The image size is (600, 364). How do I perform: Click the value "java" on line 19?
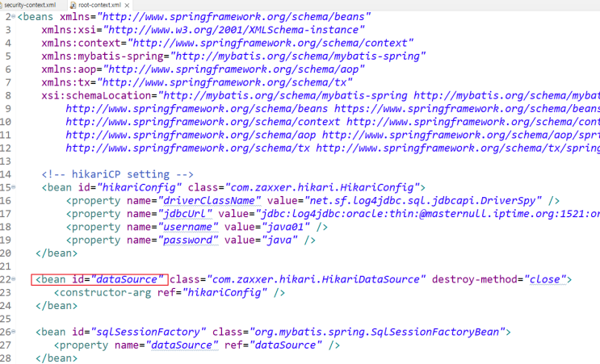coord(279,241)
